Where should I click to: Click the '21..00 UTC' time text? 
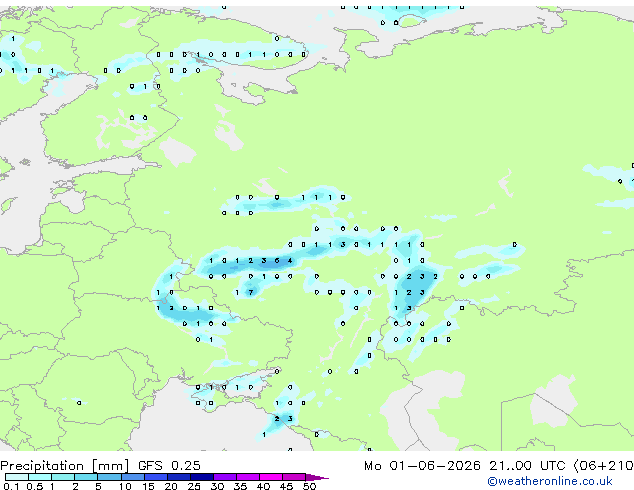point(527,466)
